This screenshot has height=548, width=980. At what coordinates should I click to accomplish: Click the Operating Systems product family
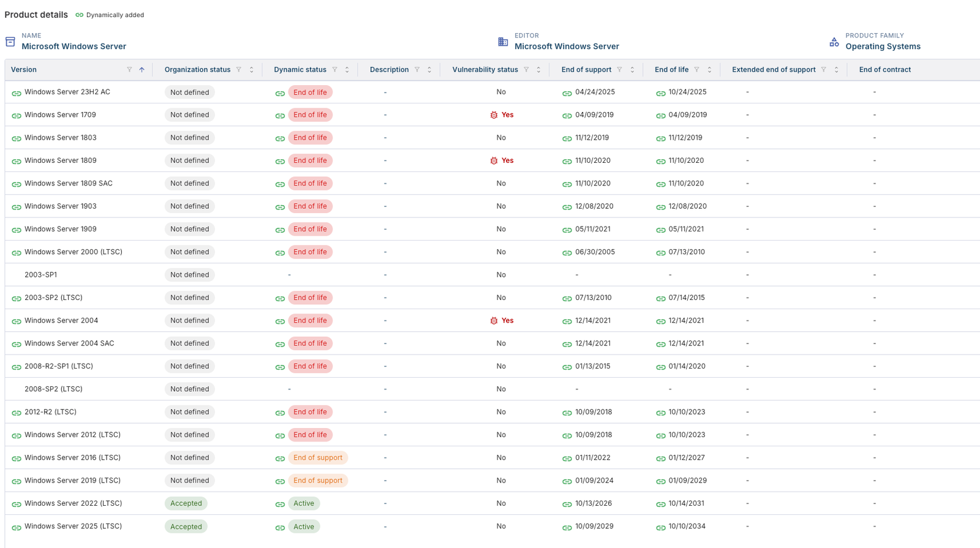[883, 47]
